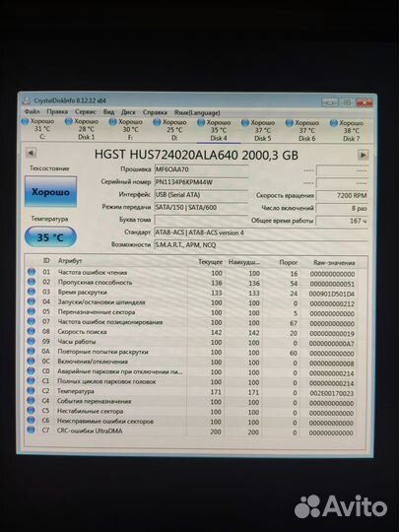Click status orb of attribute 05
Viewport: 399px width, 532px height.
pos(32,311)
